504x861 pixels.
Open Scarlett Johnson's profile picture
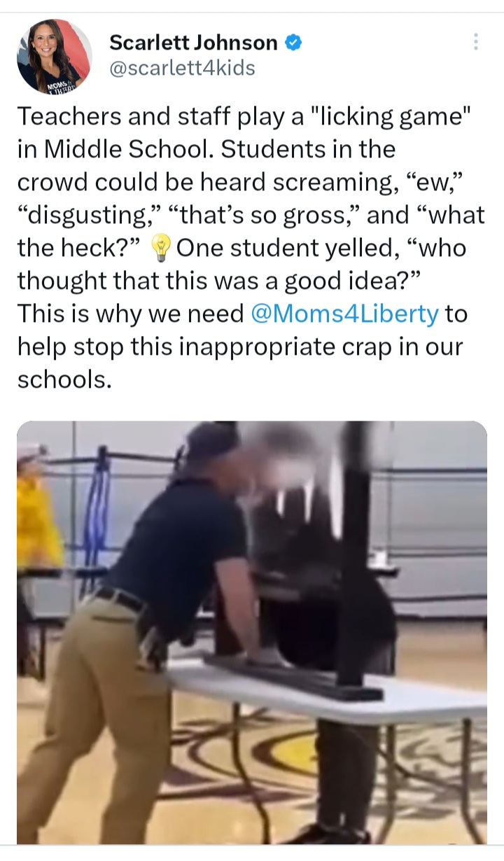(55, 57)
